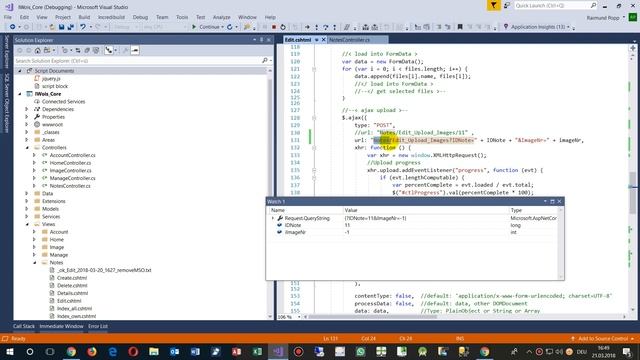Select NotesController.cs in Solution Explorer

70,186
